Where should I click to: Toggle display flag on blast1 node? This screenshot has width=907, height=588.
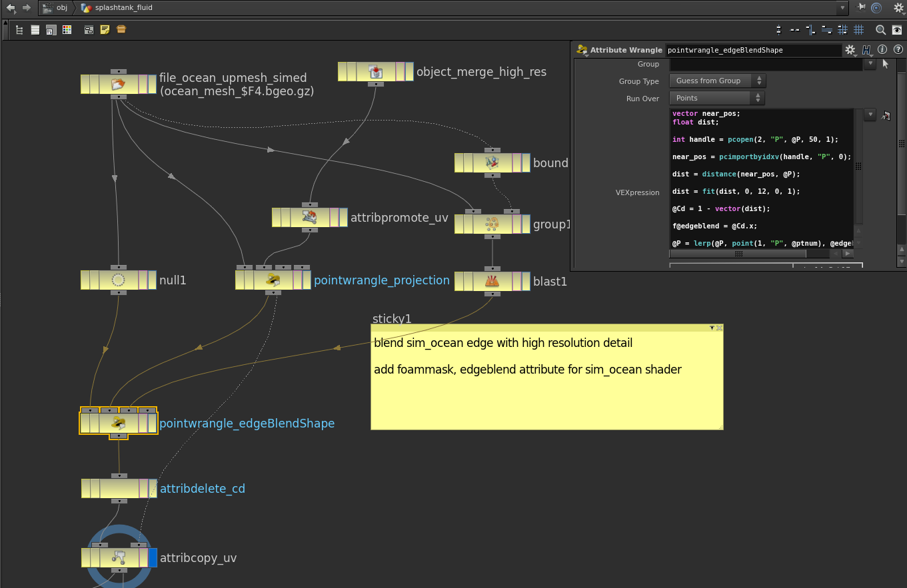(x=526, y=281)
